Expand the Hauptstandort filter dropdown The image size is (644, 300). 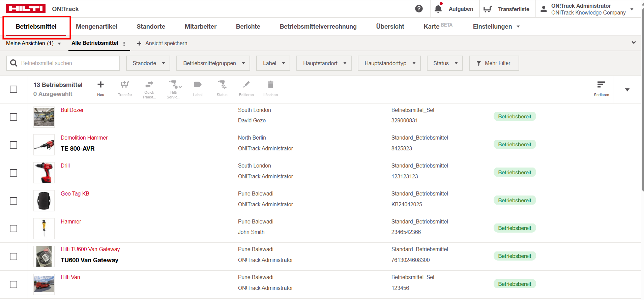(324, 63)
